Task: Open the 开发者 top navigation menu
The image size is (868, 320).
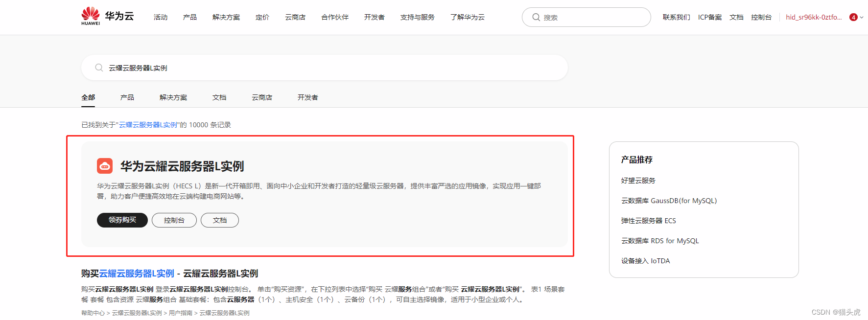Action: tap(375, 17)
